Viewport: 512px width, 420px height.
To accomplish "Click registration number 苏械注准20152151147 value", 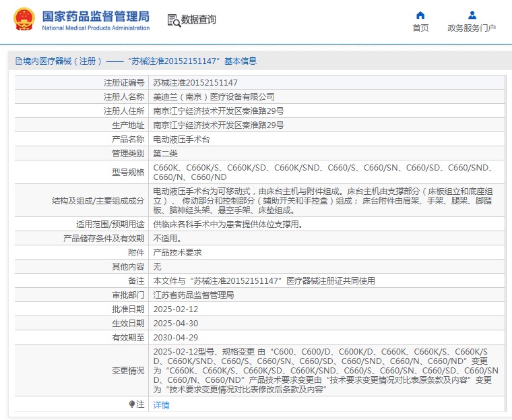I will pyautogui.click(x=195, y=82).
